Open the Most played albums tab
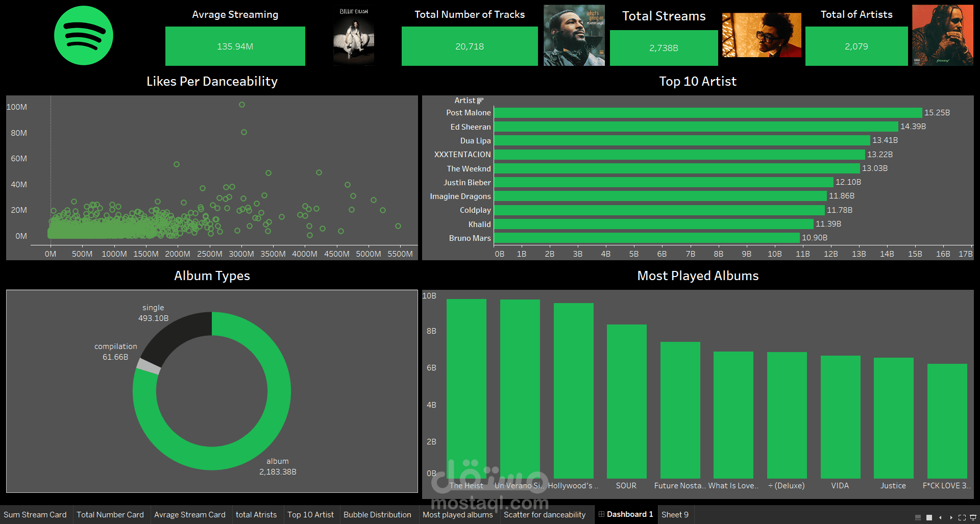Viewport: 980px width, 524px height. click(x=458, y=515)
